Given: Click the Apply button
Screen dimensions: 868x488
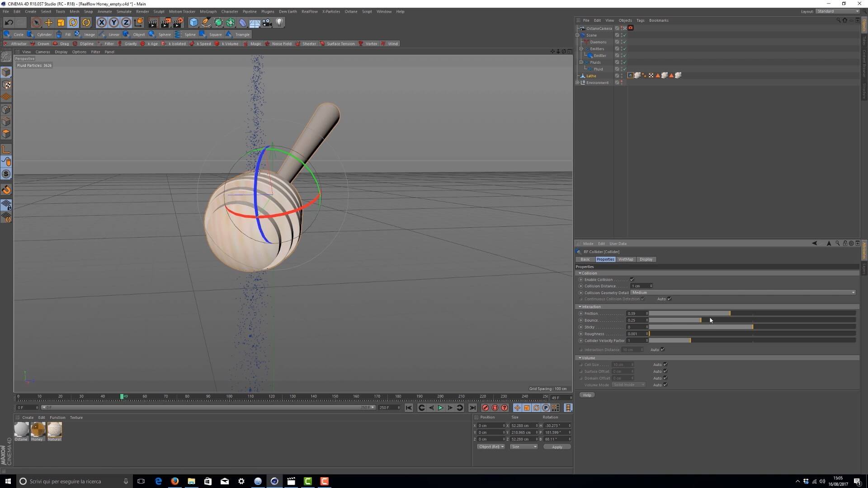Looking at the screenshot, I should point(557,447).
